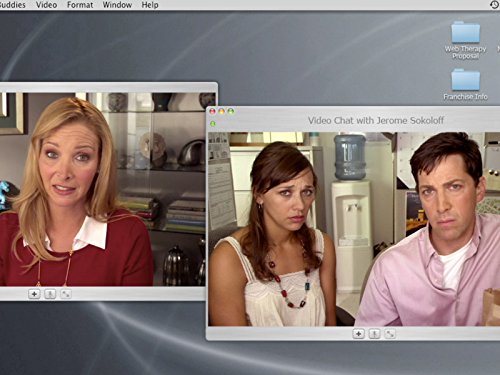The width and height of the screenshot is (500, 375).
Task: Open the Format menu
Action: pos(80,5)
